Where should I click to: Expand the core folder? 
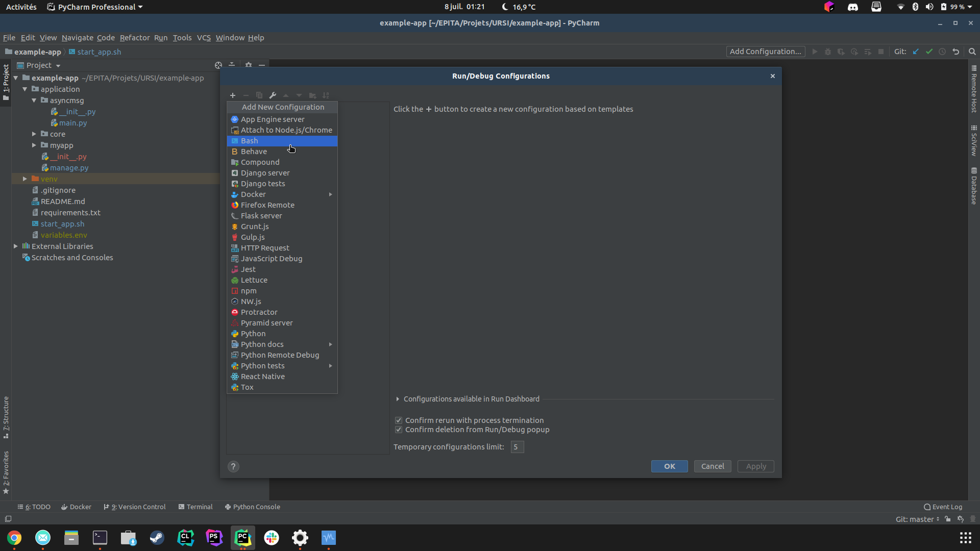[x=34, y=134]
